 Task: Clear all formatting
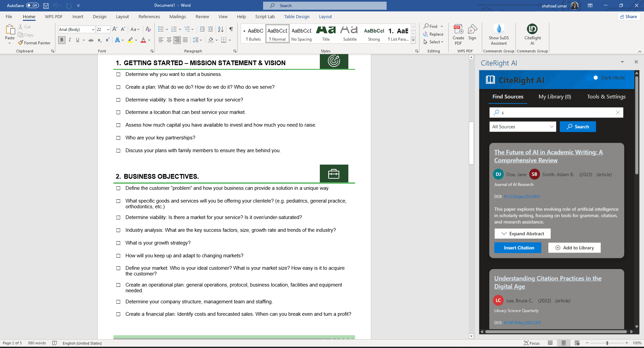pos(148,29)
